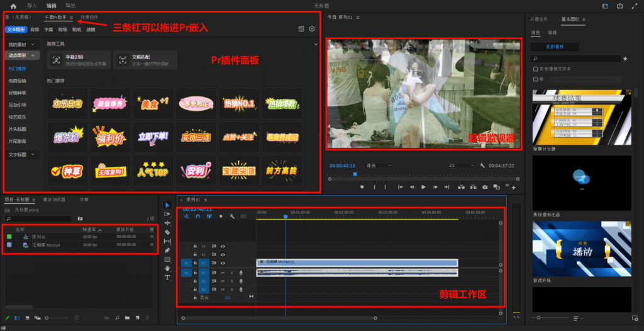Step back one frame

(411, 187)
